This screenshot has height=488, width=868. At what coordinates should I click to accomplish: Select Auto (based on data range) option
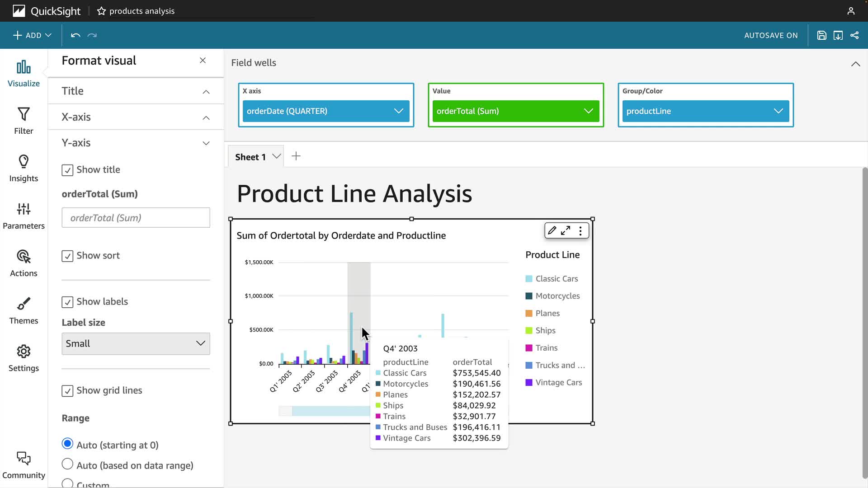tap(67, 464)
